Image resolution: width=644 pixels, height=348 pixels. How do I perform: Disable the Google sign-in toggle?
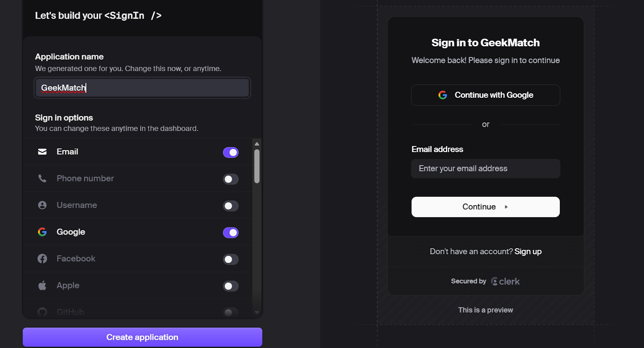(231, 232)
